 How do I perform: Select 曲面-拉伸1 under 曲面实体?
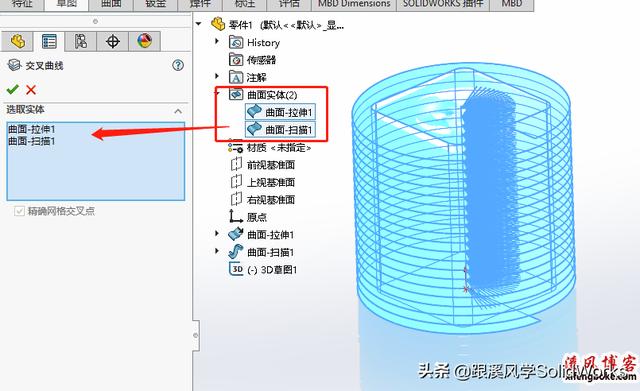pos(289,112)
